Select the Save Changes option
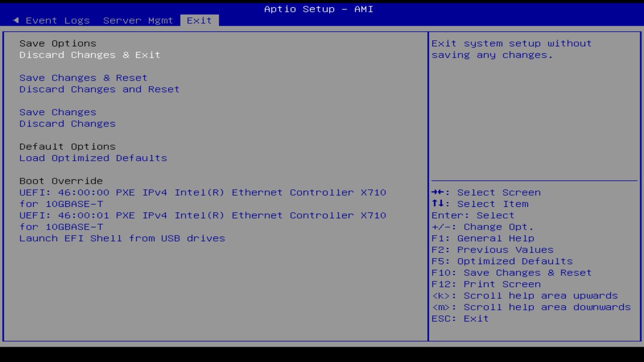This screenshot has width=644, height=362. (57, 112)
